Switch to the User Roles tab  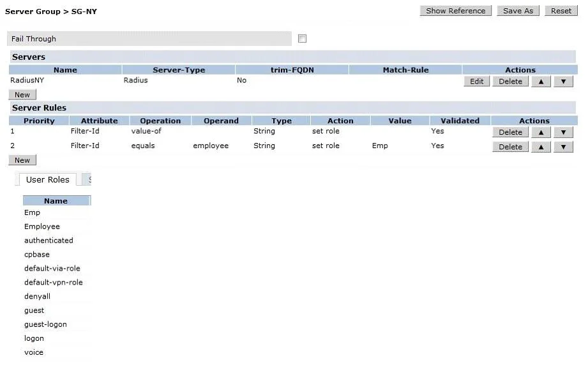tap(48, 180)
